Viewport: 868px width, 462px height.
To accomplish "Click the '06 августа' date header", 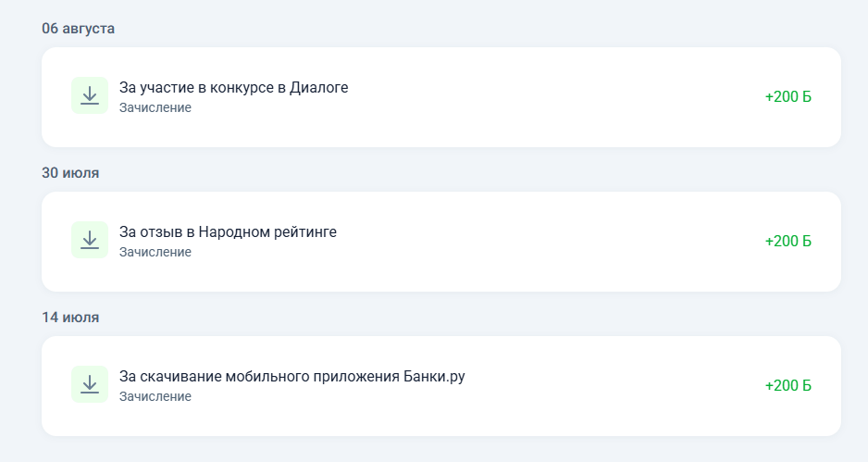I will pyautogui.click(x=78, y=29).
